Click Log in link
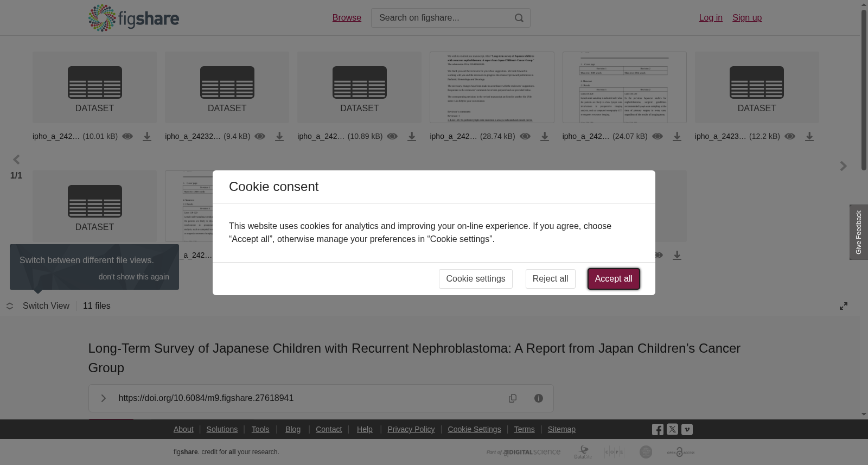This screenshot has height=465, width=868. (x=711, y=18)
